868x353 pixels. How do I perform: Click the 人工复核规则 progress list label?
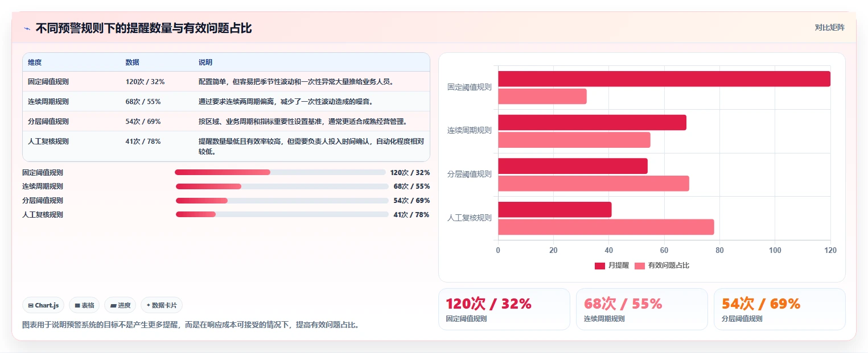tap(43, 215)
